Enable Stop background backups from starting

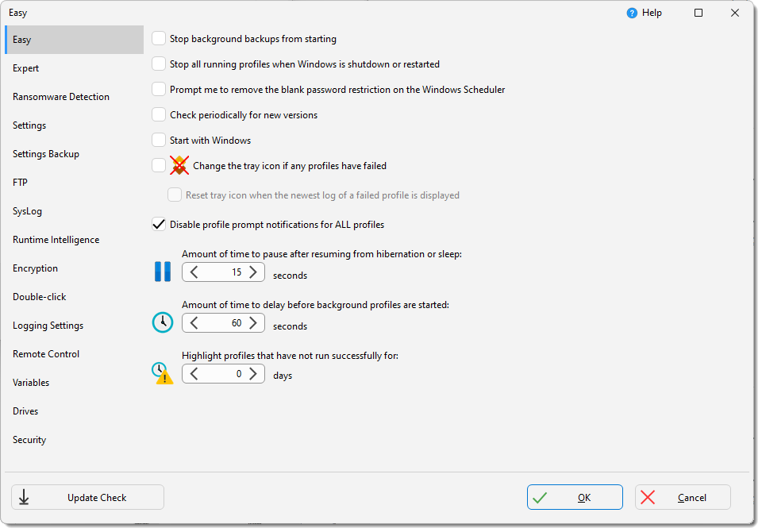(158, 38)
